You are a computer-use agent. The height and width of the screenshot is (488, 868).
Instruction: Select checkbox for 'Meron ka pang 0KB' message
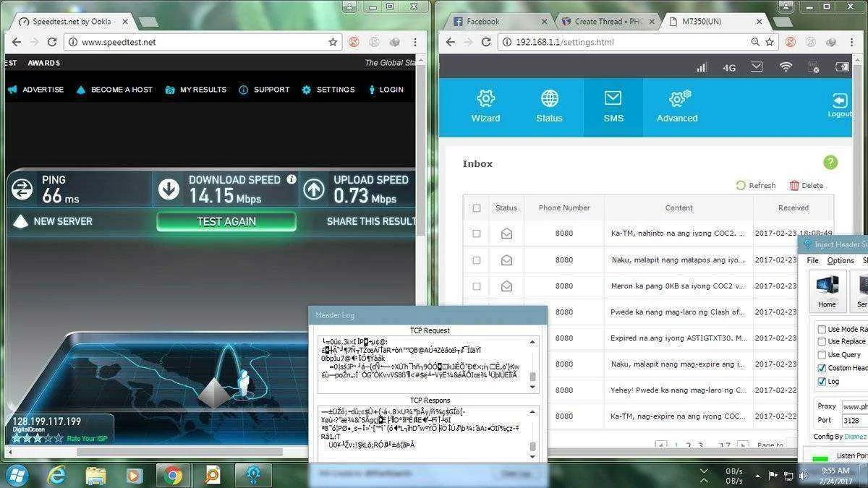pyautogui.click(x=476, y=286)
